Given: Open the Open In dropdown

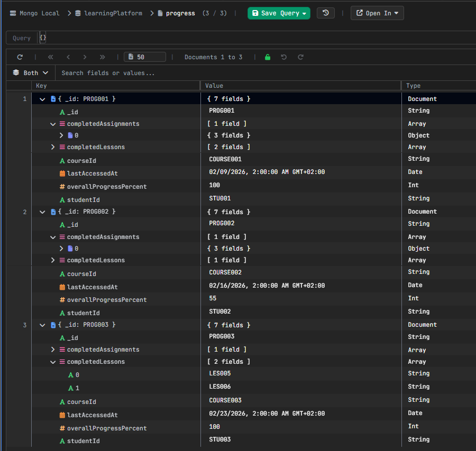Looking at the screenshot, I should [377, 13].
